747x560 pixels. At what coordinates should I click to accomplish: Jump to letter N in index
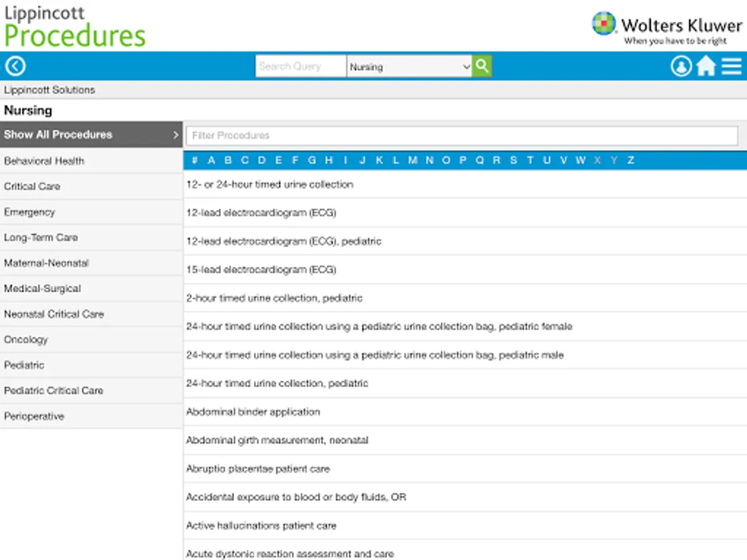(x=430, y=160)
